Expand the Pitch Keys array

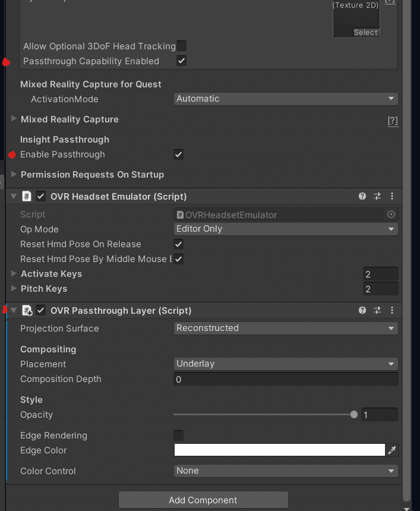pyautogui.click(x=14, y=288)
